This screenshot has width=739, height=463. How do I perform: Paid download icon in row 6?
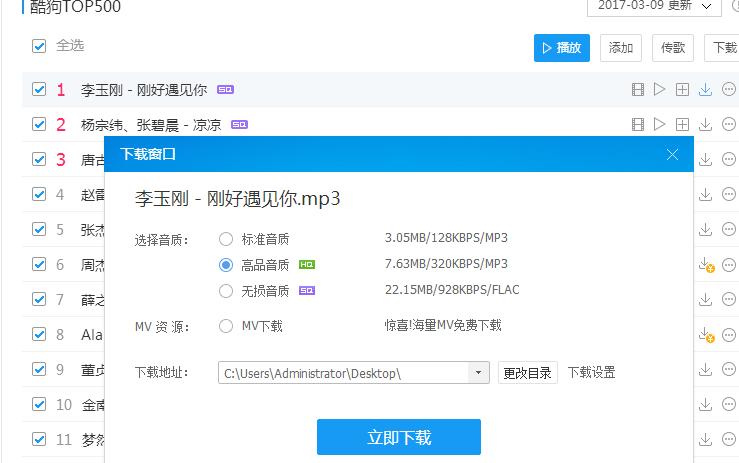706,265
